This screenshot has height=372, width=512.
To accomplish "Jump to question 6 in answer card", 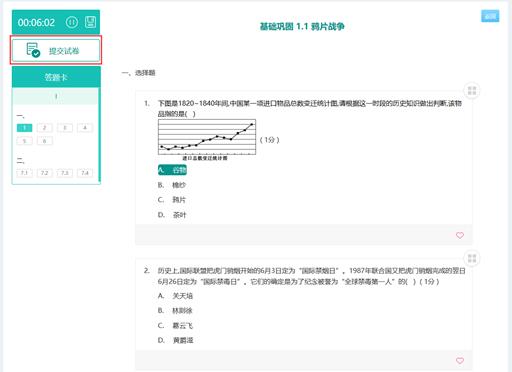I will pyautogui.click(x=44, y=141).
